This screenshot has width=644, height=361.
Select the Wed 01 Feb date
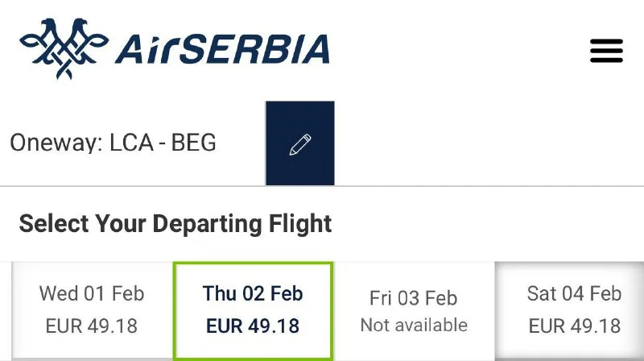(92, 293)
